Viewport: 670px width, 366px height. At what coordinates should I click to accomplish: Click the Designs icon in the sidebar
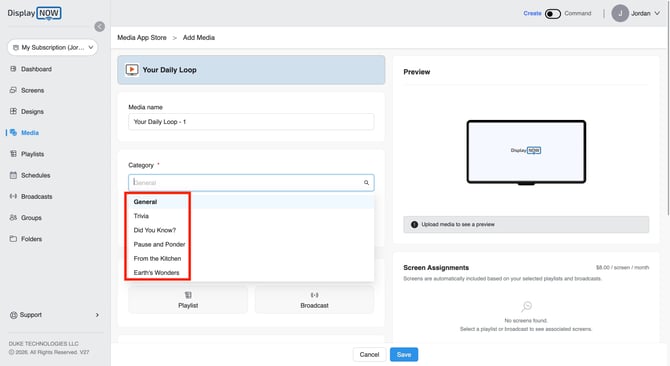[x=13, y=111]
